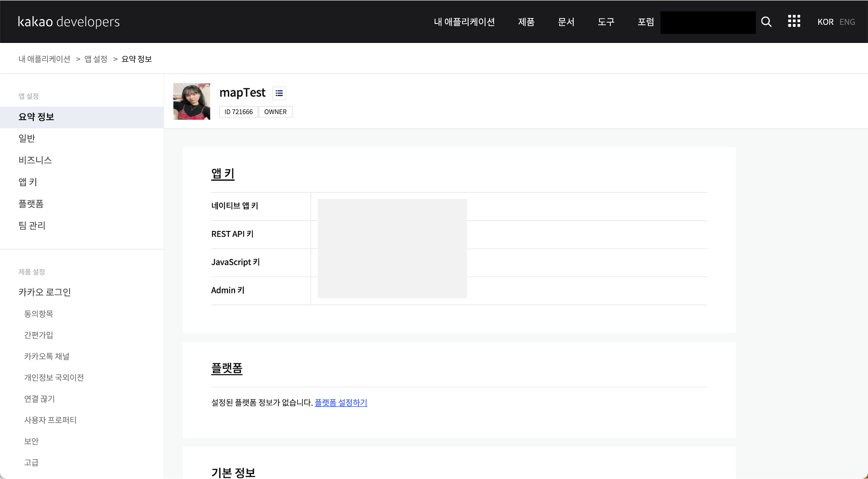Viewport: 868px width, 479px height.
Task: Open the app list icon beside mapTest
Action: pos(279,93)
